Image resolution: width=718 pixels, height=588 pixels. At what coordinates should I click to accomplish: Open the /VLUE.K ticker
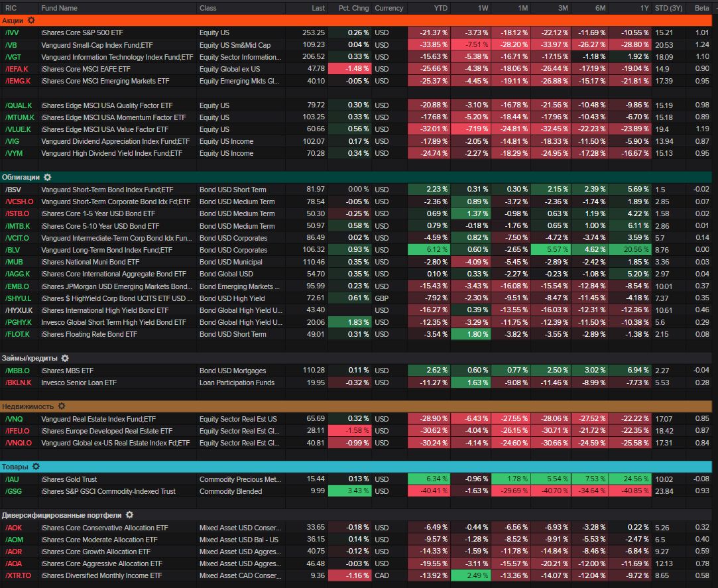coord(18,129)
